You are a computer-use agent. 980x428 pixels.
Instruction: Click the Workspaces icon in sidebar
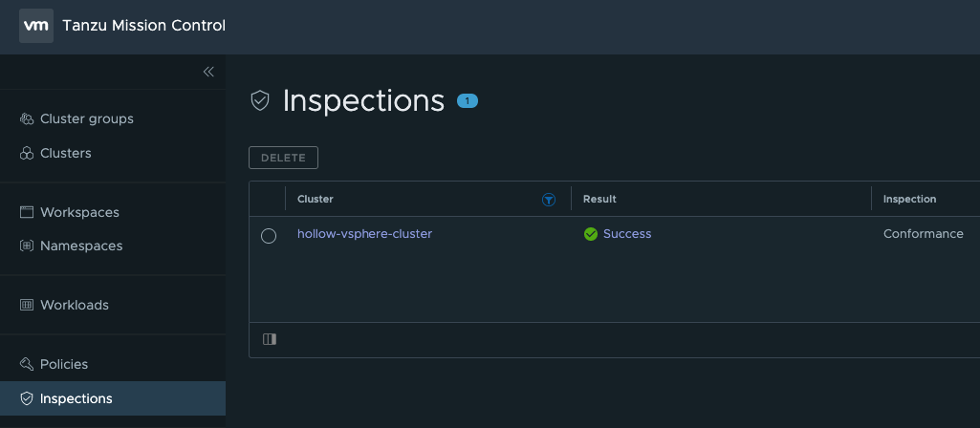pos(27,212)
